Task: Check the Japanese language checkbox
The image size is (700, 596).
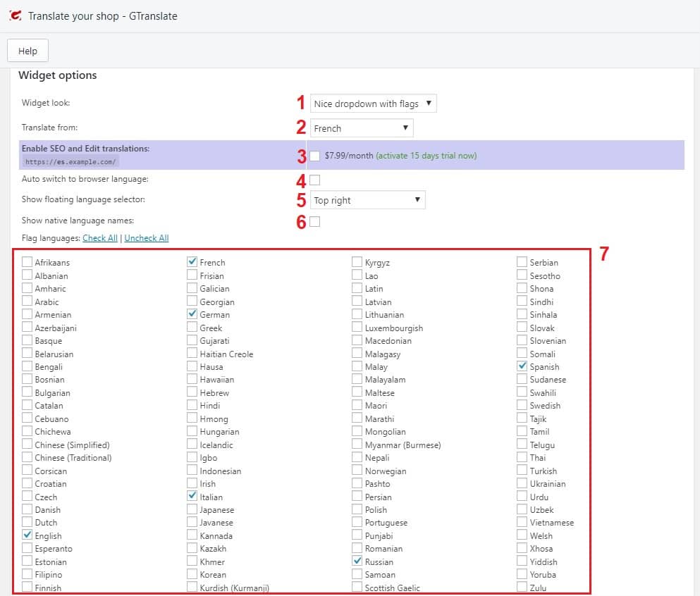Action: click(192, 509)
